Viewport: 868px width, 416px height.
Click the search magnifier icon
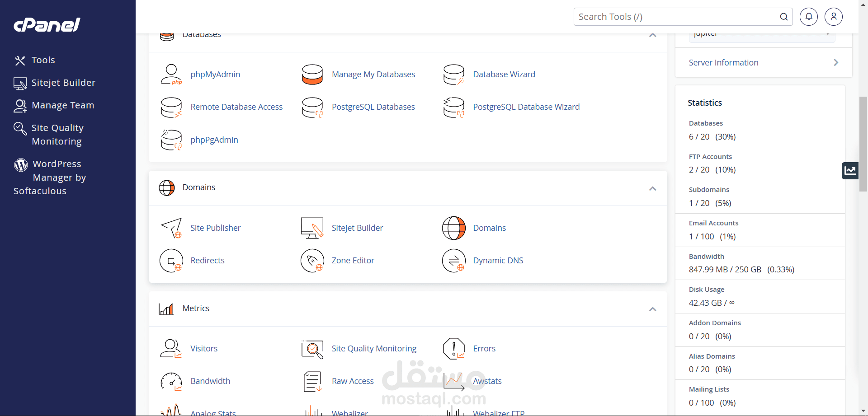pos(784,17)
